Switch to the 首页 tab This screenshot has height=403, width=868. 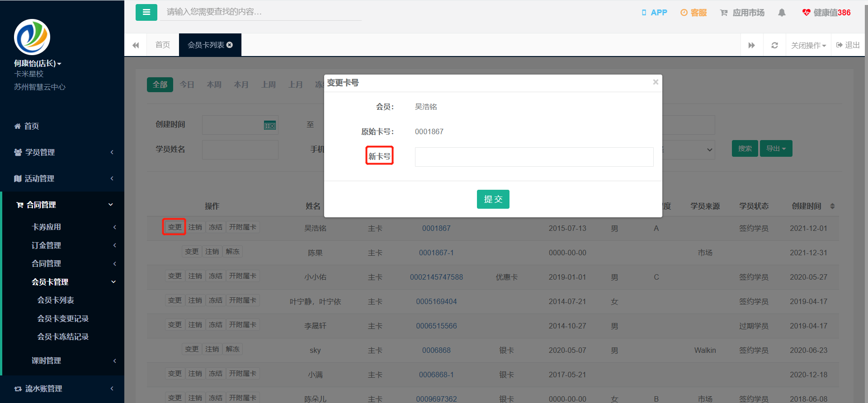click(x=163, y=45)
